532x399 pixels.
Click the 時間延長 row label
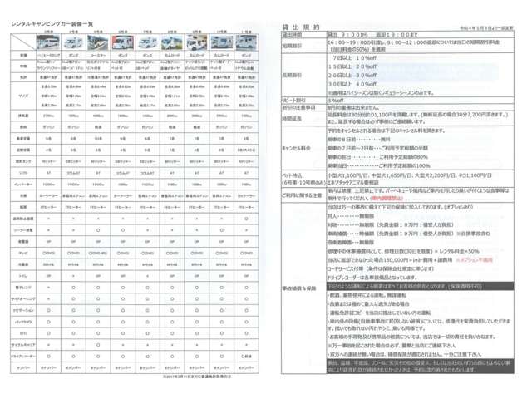click(292, 119)
